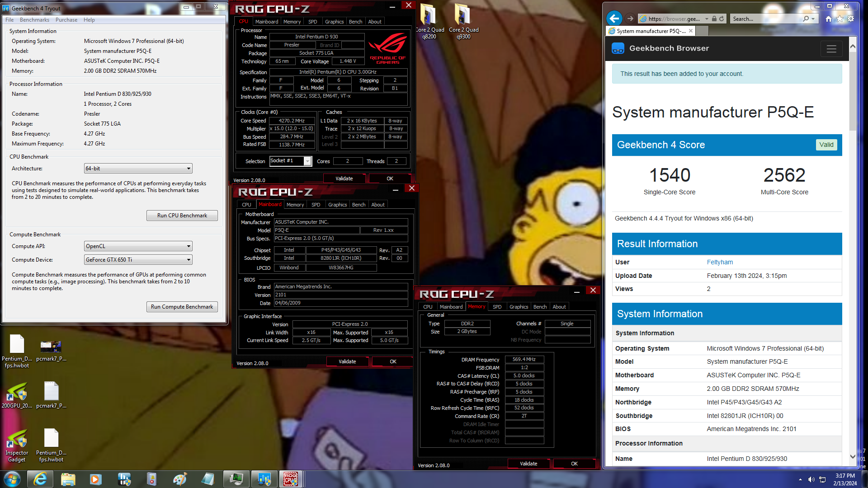Screen dimensions: 868x488
Task: Open the Core 2 Quad q8200 folder
Action: click(429, 22)
